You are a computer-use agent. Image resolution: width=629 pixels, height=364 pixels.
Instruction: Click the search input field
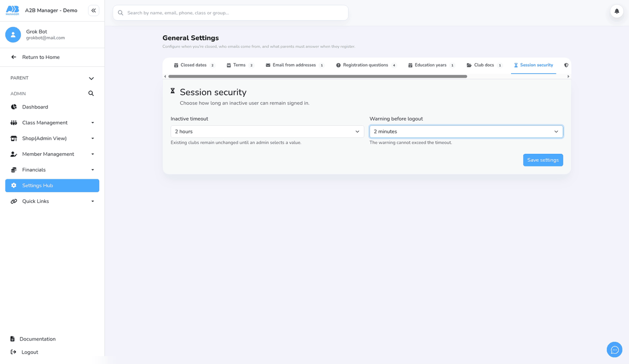(230, 13)
